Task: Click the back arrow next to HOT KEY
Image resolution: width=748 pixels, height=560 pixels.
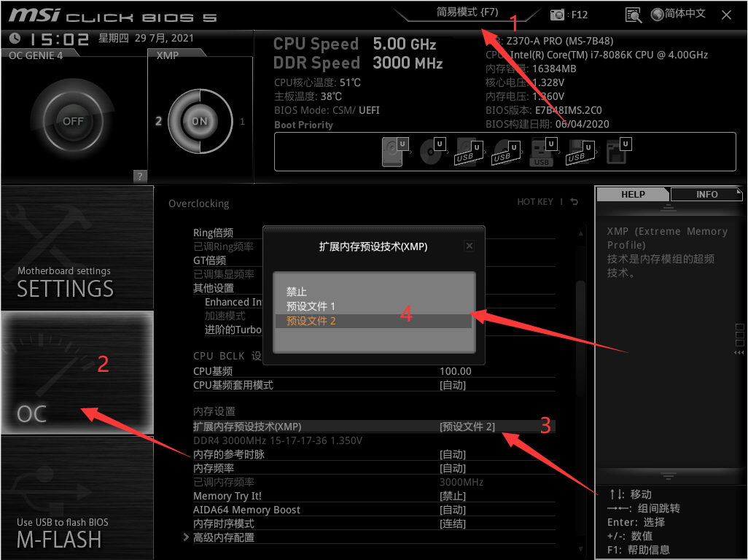Action: coord(574,202)
